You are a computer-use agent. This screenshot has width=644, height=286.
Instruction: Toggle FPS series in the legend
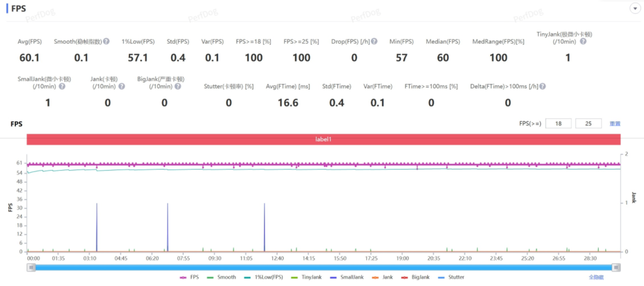(190, 278)
